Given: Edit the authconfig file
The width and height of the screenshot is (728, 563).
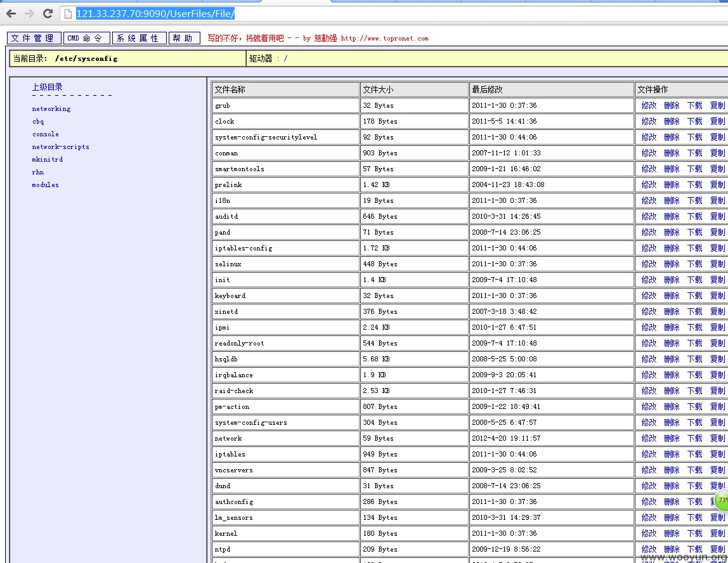Looking at the screenshot, I should click(649, 502).
